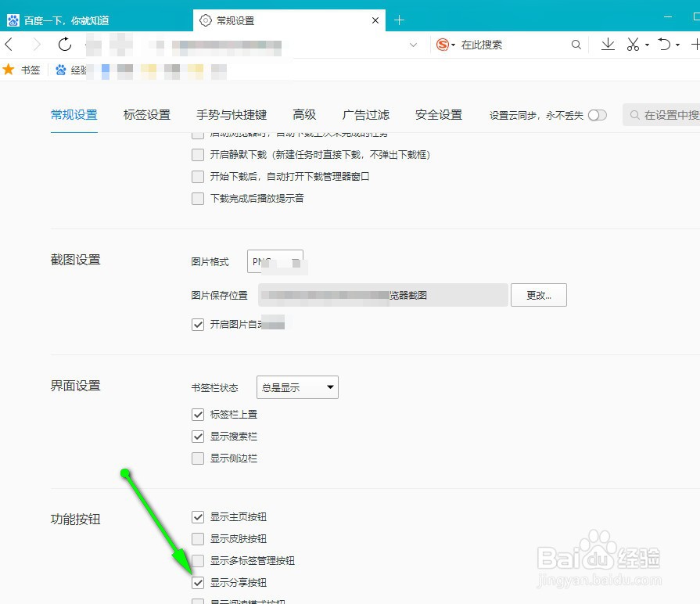Open the 手势与快捷键 settings section
Viewport: 700px width, 604px height.
232,114
